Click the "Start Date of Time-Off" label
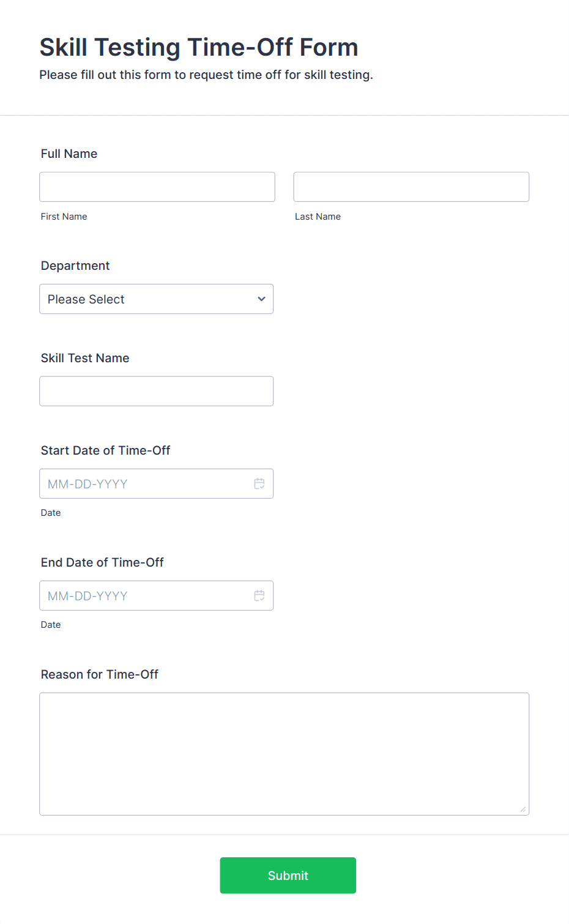 point(105,450)
